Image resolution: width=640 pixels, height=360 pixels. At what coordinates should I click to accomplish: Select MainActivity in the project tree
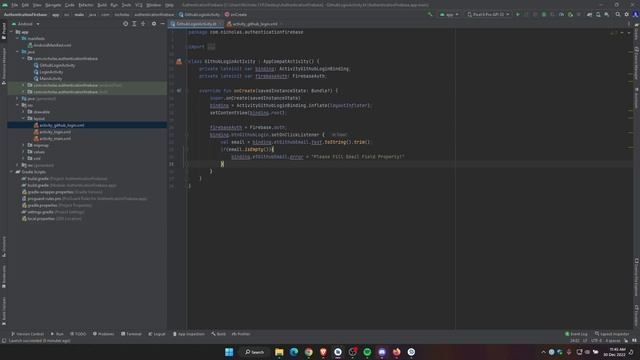tap(51, 78)
